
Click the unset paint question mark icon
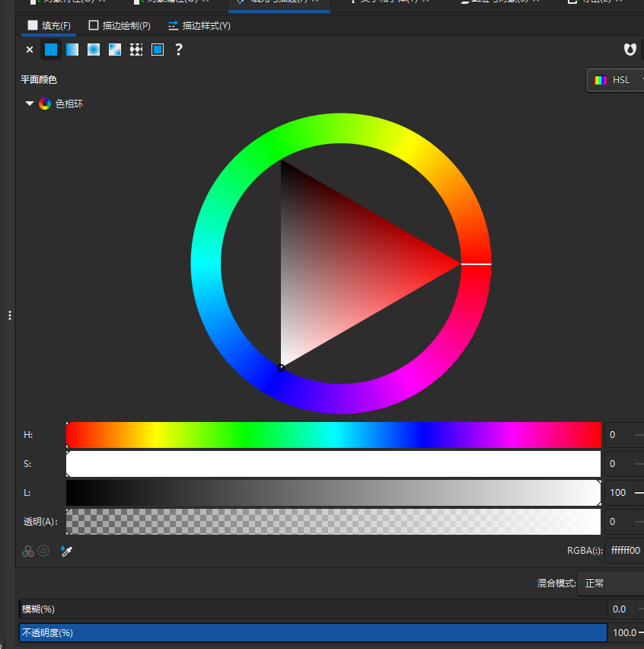(x=179, y=50)
